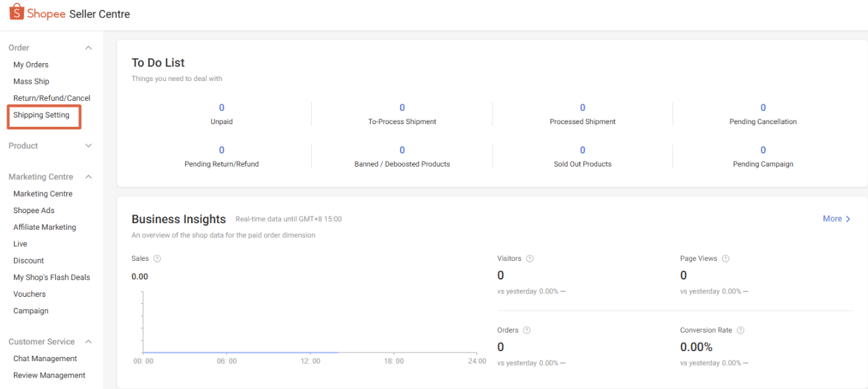The image size is (868, 389).
Task: Open My Shop's Flash Deals
Action: click(x=52, y=277)
